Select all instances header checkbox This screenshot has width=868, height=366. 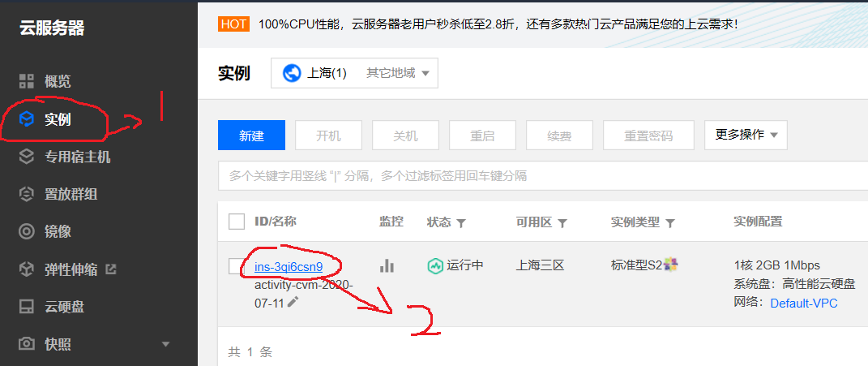237,222
